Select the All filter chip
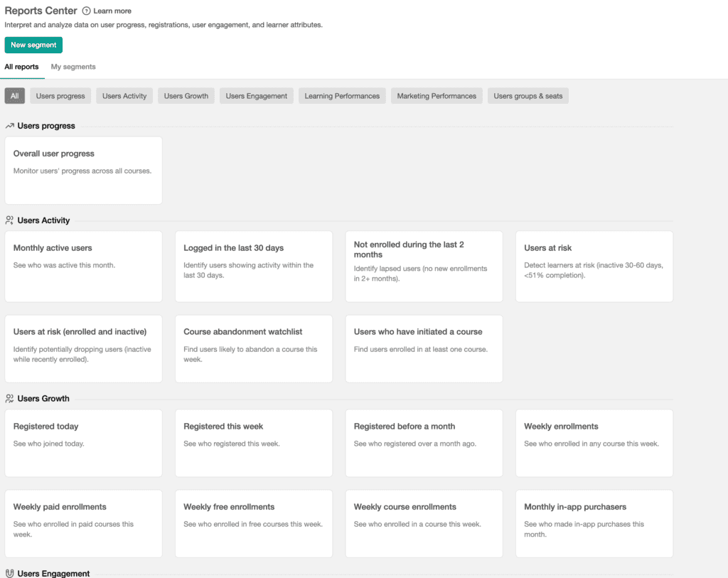728x578 pixels. pyautogui.click(x=14, y=96)
